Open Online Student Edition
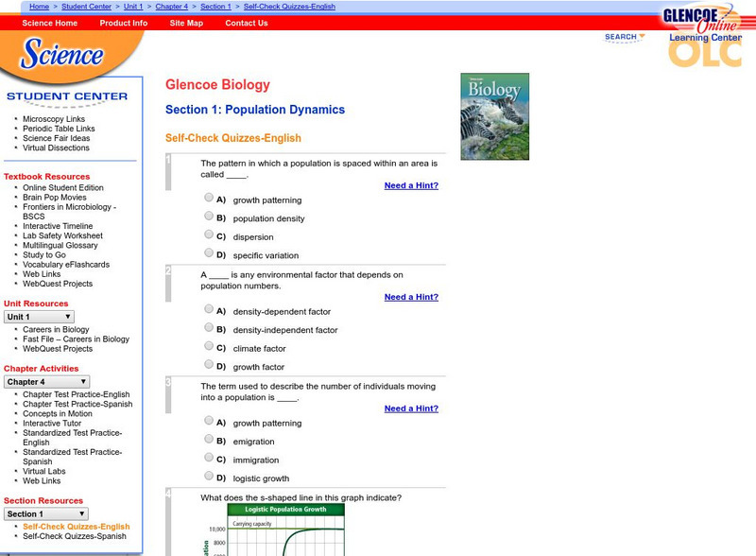 (63, 187)
